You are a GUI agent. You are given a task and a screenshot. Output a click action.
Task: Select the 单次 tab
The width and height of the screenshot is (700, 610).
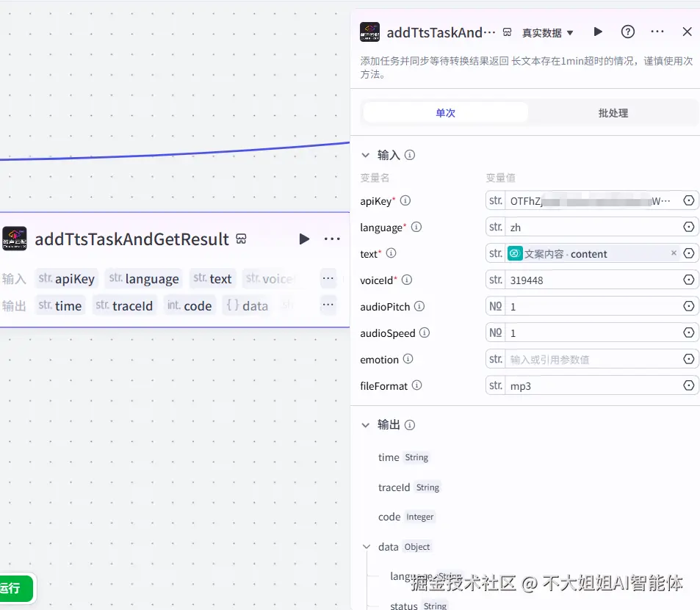(x=444, y=112)
